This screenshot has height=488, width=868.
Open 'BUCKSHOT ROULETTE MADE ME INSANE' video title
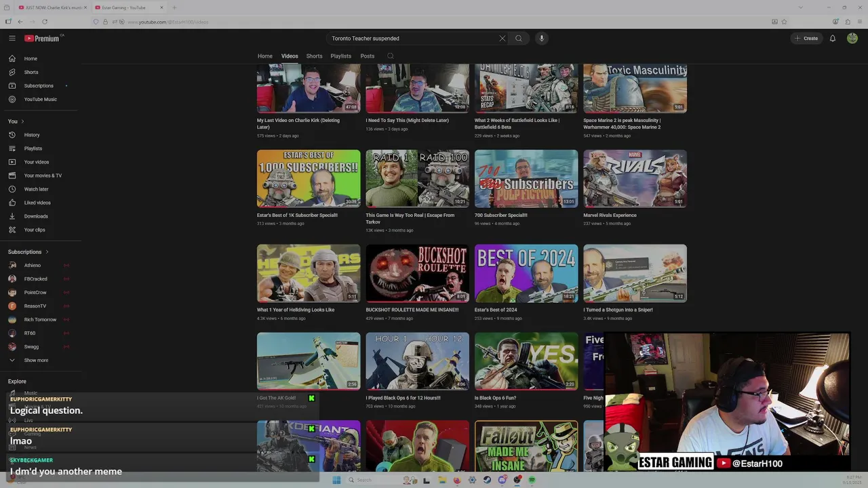[412, 310]
